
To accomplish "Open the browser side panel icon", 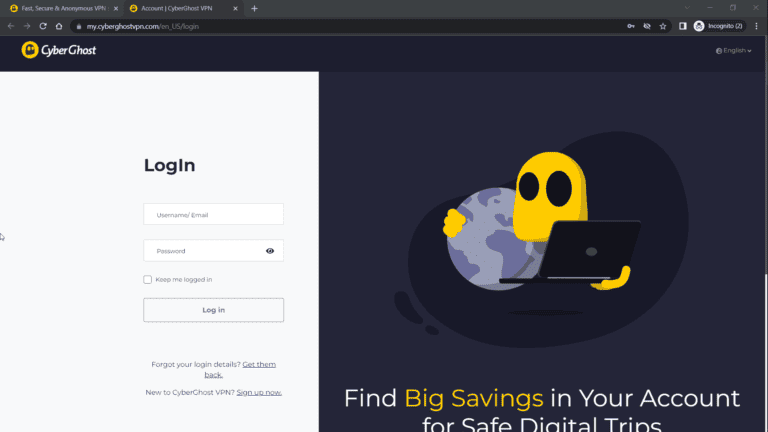I will click(683, 26).
